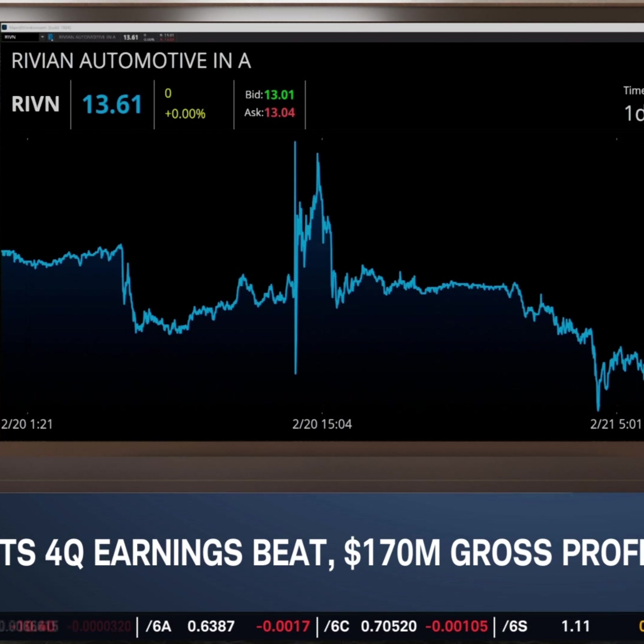The image size is (644, 644).
Task: Click the red Ask 13.04 value
Action: (x=280, y=113)
